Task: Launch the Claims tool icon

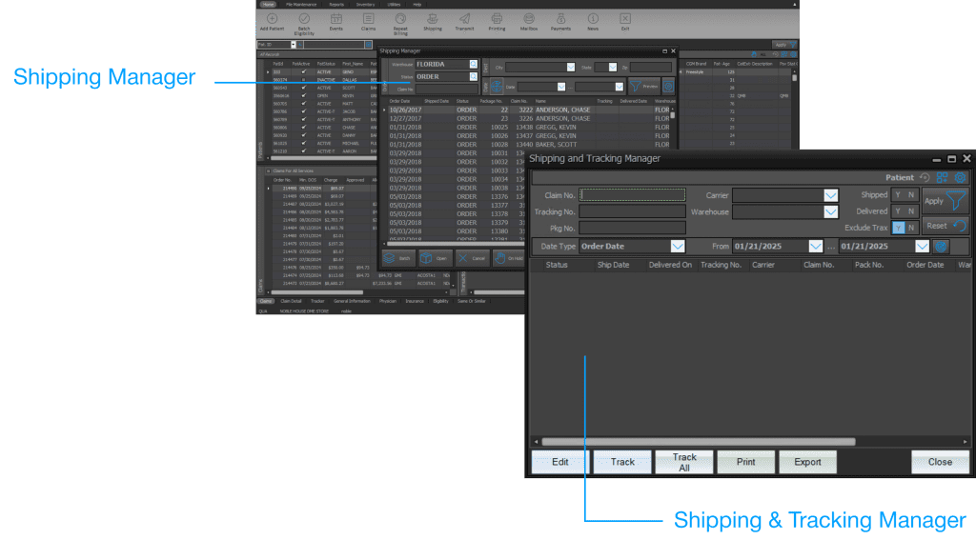Action: click(367, 20)
